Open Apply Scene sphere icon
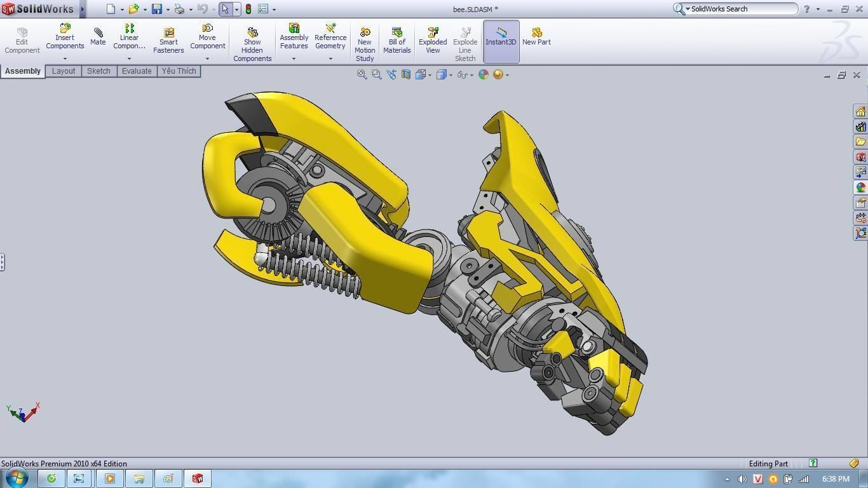This screenshot has width=868, height=488. (x=498, y=74)
